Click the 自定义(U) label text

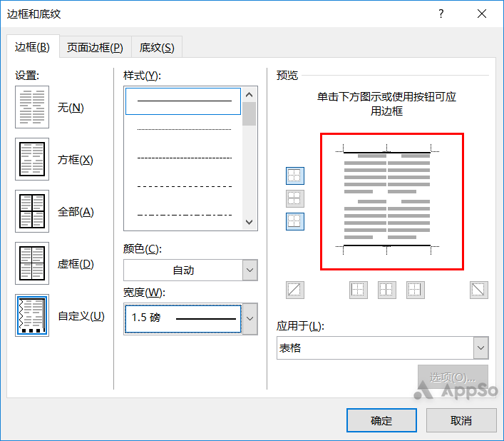pos(81,316)
